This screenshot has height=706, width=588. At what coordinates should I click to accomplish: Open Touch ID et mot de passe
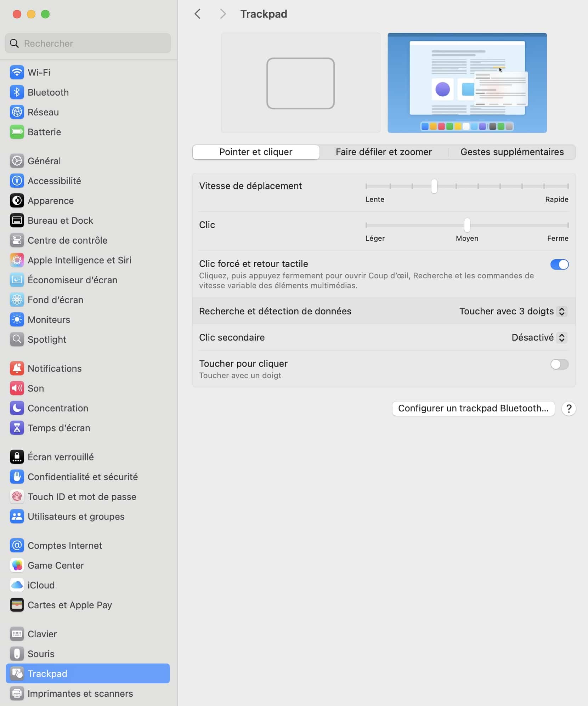(x=81, y=496)
